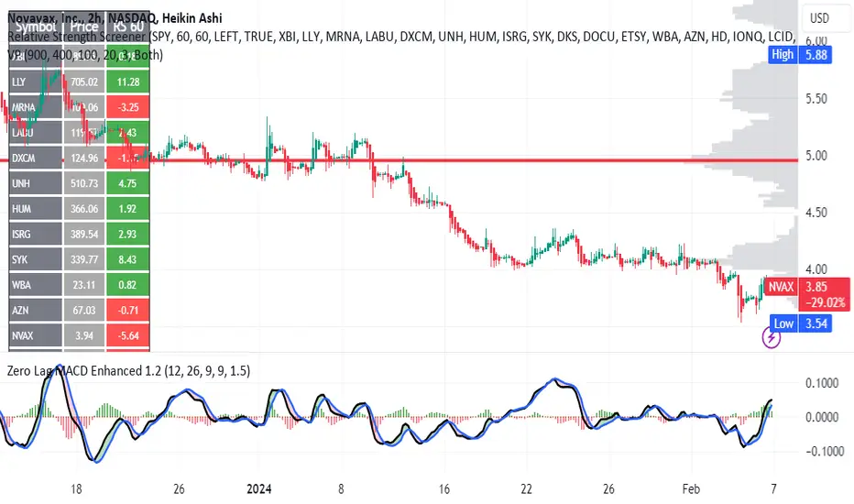Click the 22 date label on time axis
The width and height of the screenshot is (854, 504).
(526, 489)
